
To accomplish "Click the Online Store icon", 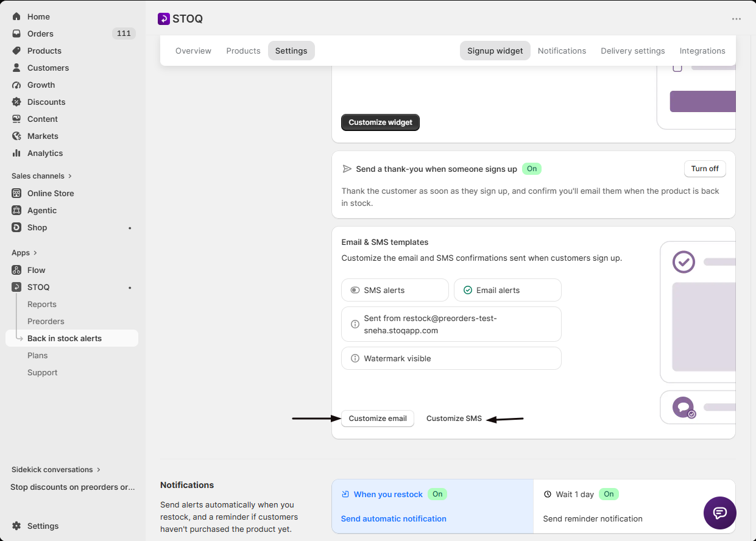I will (16, 193).
